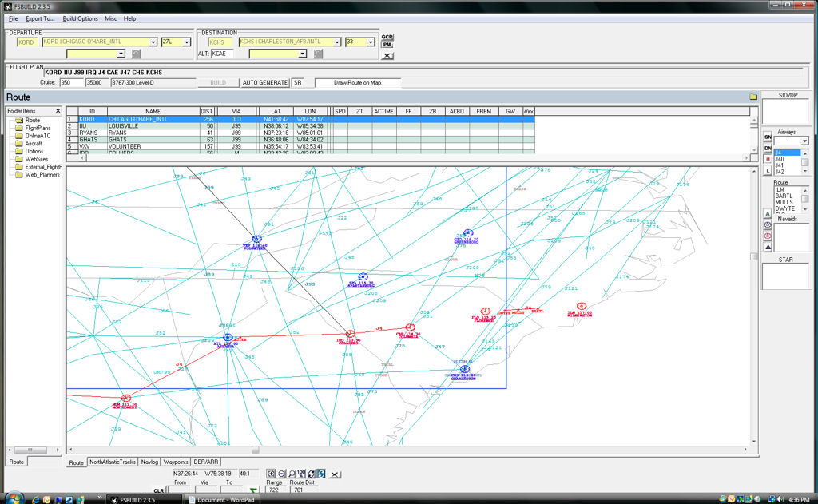Switch to the Waypoints tab
The width and height of the screenshot is (818, 504).
(175, 462)
